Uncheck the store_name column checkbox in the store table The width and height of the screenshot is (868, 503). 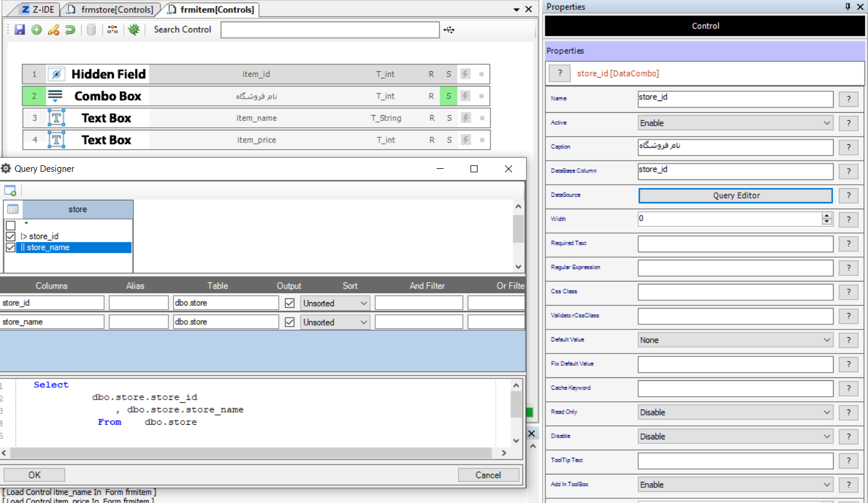[x=11, y=248]
